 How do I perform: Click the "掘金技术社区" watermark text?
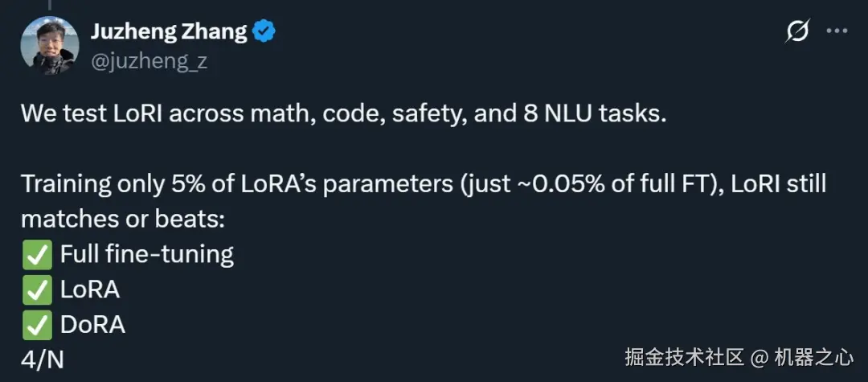pos(685,356)
